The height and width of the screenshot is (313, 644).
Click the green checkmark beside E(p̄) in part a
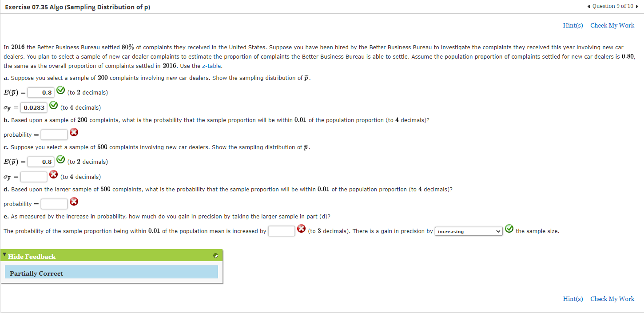[x=61, y=90]
